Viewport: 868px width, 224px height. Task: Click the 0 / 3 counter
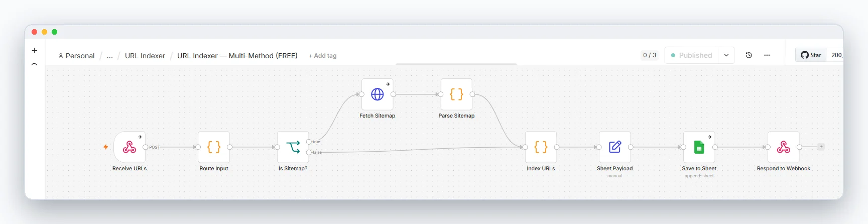650,55
